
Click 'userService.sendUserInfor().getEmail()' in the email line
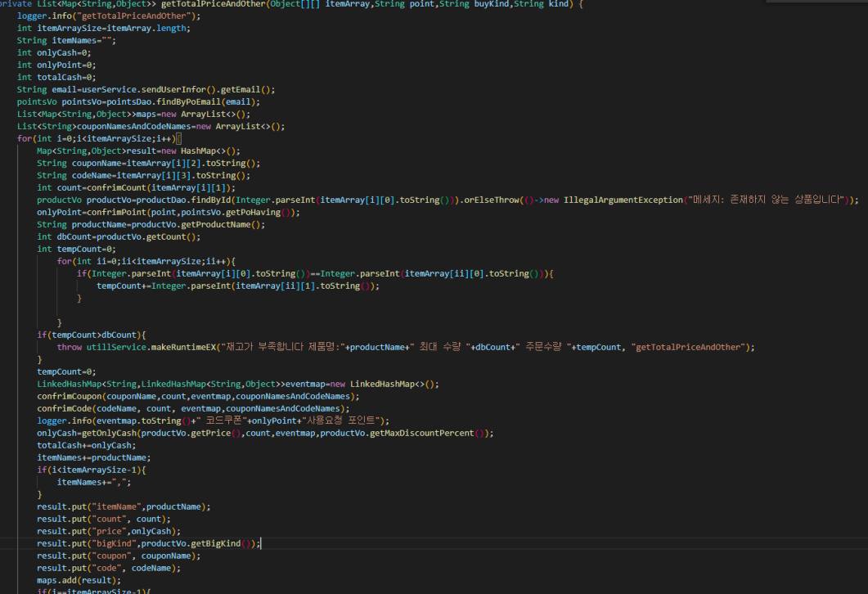[176, 90]
